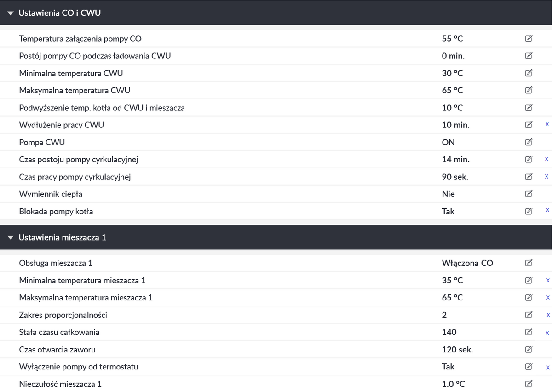The height and width of the screenshot is (392, 552).
Task: Collapse Ustawienia CO i CWU section
Action: (x=11, y=13)
